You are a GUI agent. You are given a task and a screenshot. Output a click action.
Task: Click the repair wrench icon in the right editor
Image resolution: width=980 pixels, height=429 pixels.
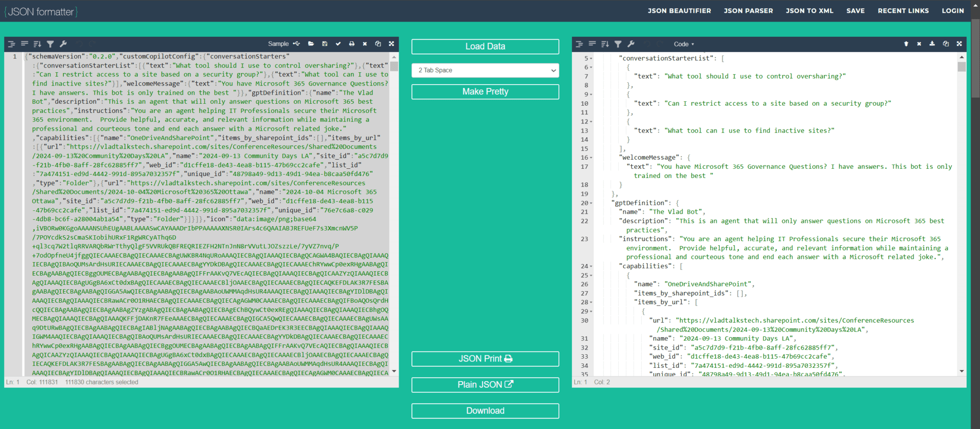[631, 44]
